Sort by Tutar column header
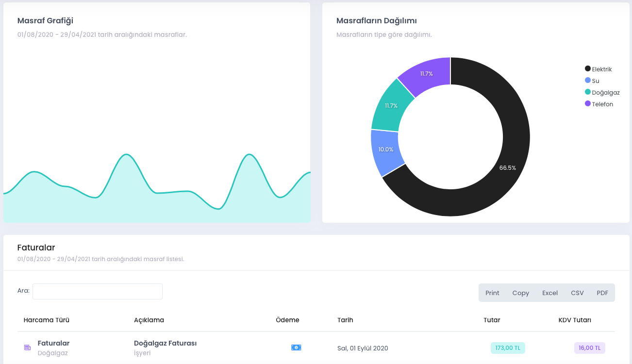Image resolution: width=632 pixels, height=364 pixels. [492, 320]
